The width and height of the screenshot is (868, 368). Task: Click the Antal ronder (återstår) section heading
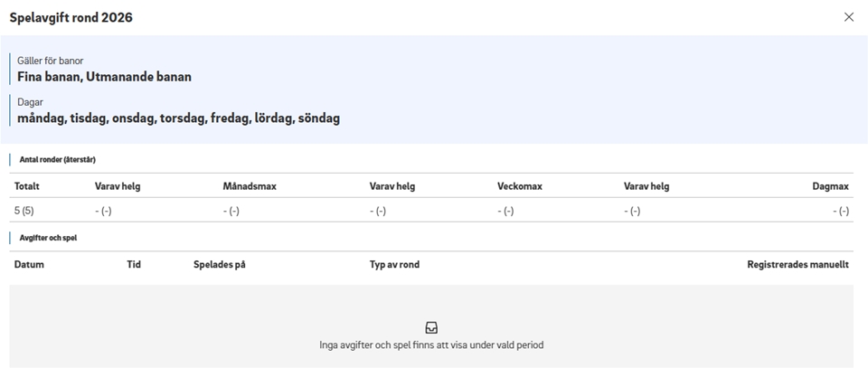point(58,159)
